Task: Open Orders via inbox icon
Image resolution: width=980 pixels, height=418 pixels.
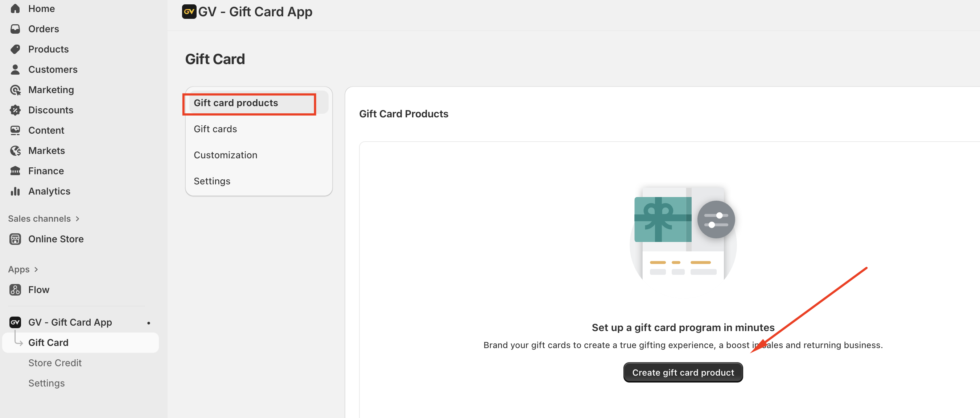Action: point(15,29)
